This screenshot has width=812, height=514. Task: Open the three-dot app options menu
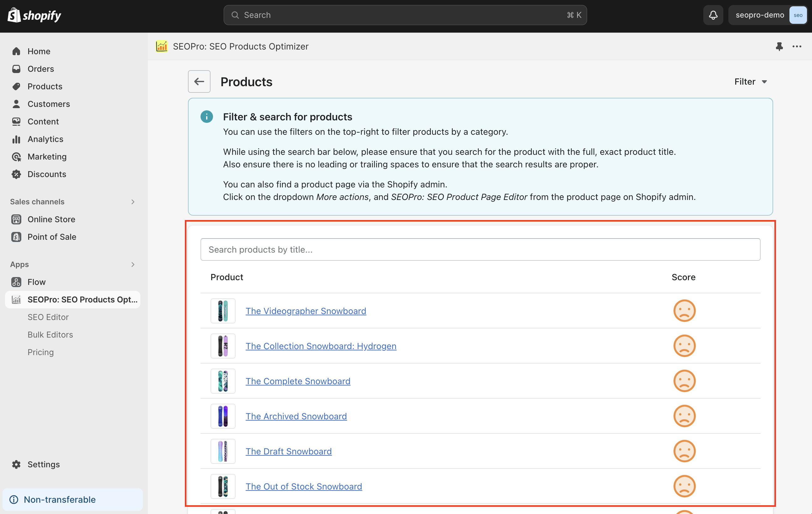tap(796, 47)
